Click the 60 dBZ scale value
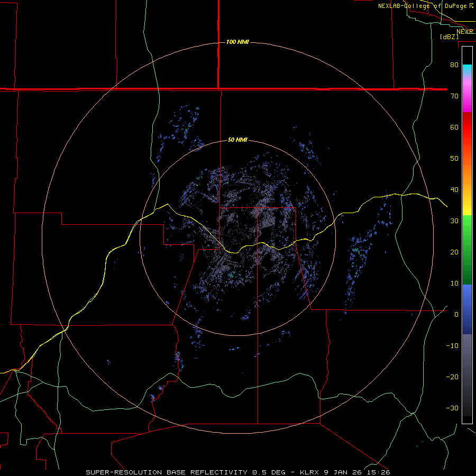476x476 pixels. tap(454, 127)
